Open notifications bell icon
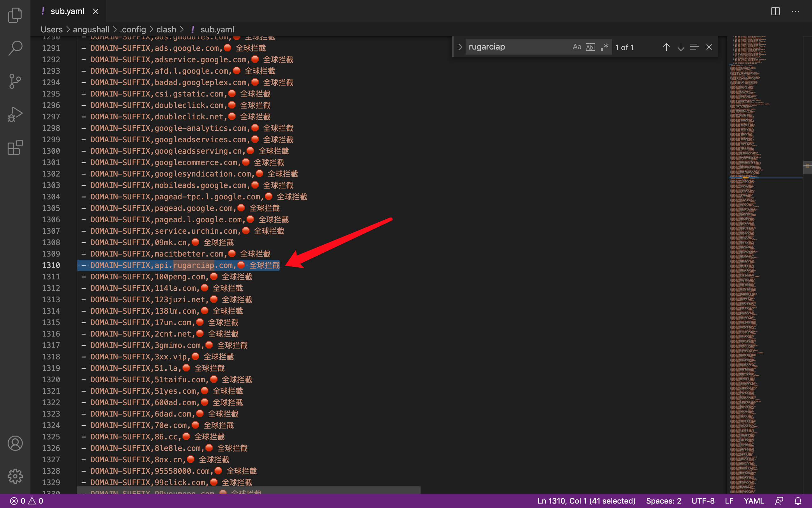The width and height of the screenshot is (812, 508). 798,501
